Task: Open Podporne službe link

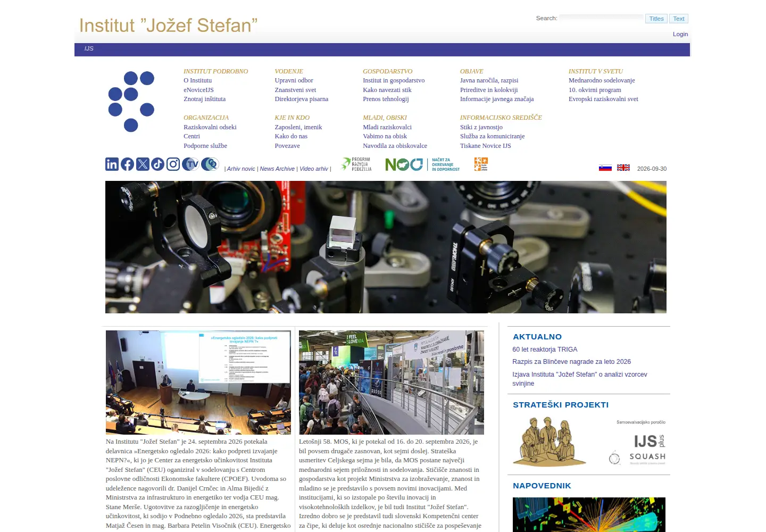Action: [x=205, y=146]
